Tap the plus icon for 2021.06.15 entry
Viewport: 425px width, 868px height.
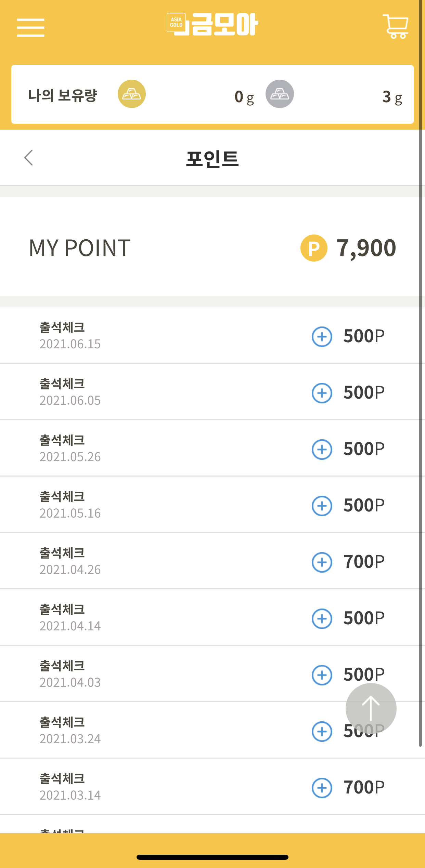[x=322, y=337]
